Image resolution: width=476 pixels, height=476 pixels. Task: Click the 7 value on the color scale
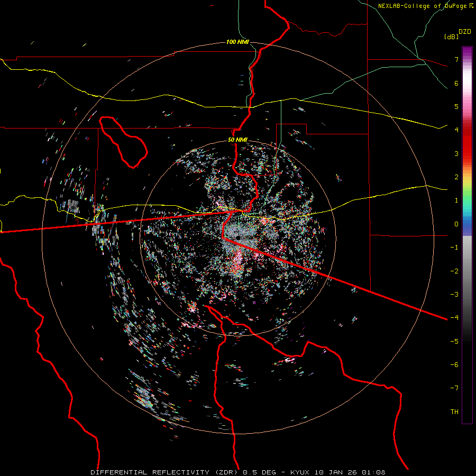click(x=456, y=59)
